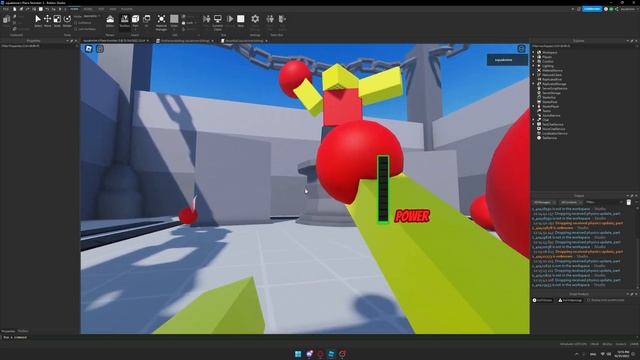Switch to the View ribbon tab
640x360 pixels.
point(113,9)
